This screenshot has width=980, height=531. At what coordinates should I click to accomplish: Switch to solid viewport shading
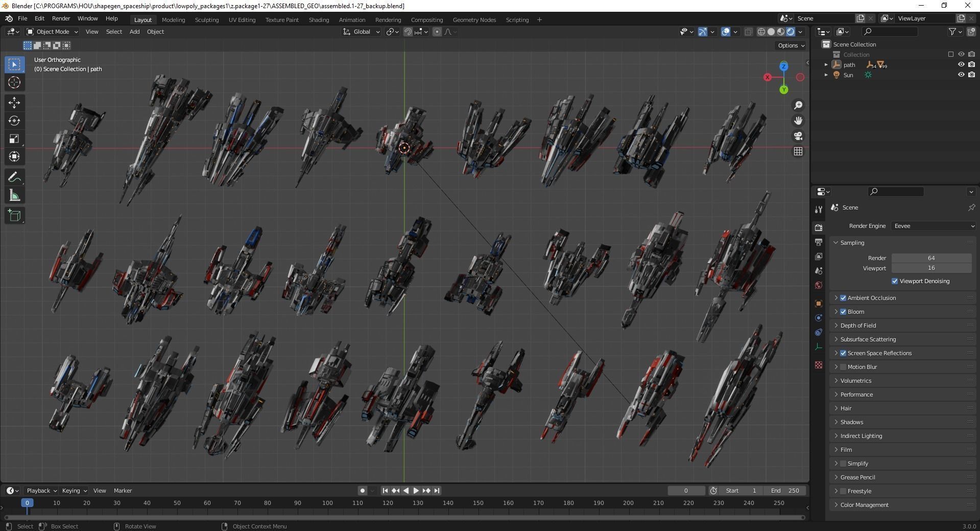[x=771, y=32]
